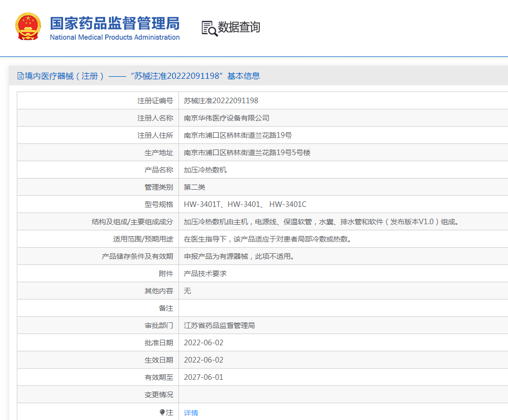Open the 详情 link

[191, 413]
